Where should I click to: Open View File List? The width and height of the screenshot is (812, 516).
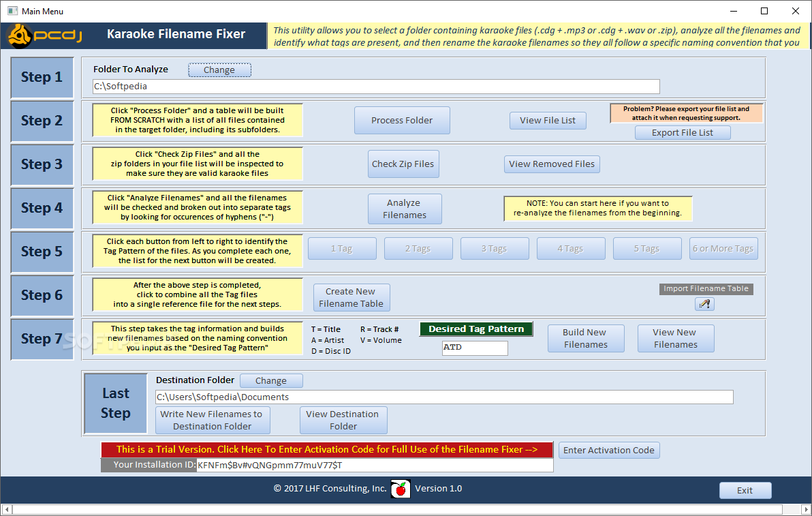coord(548,120)
